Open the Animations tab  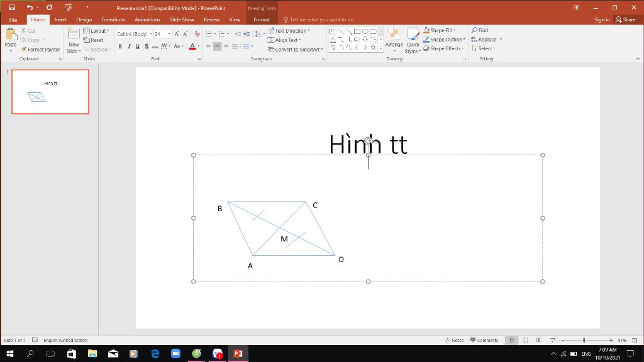(147, 19)
